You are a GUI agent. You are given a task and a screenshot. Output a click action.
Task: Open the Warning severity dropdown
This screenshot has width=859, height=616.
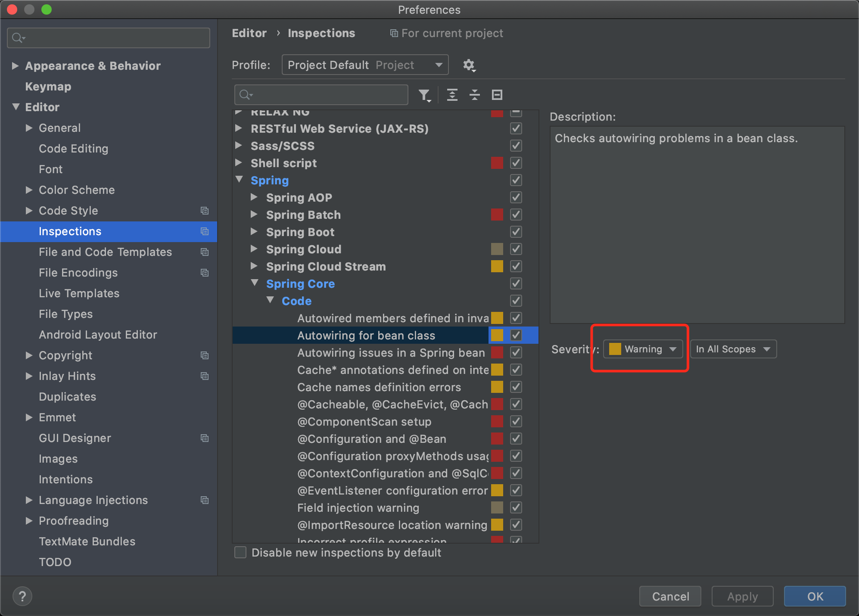pos(643,349)
